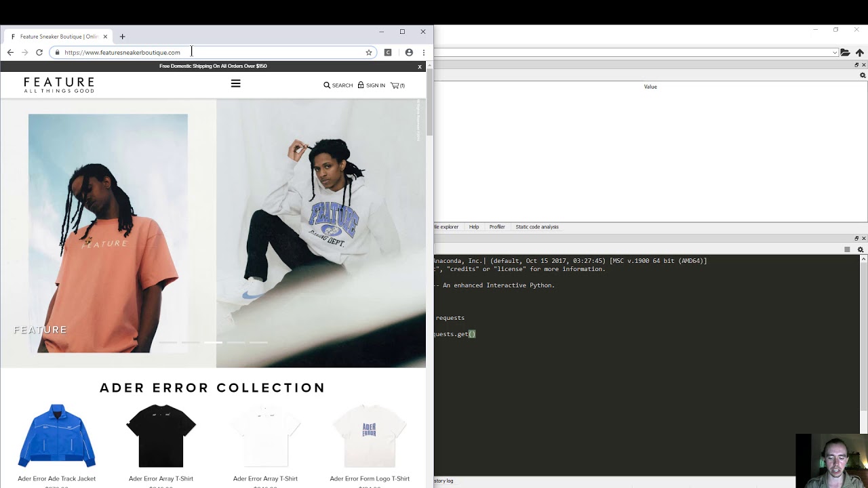
Task: Dismiss the free shipping banner
Action: (420, 66)
